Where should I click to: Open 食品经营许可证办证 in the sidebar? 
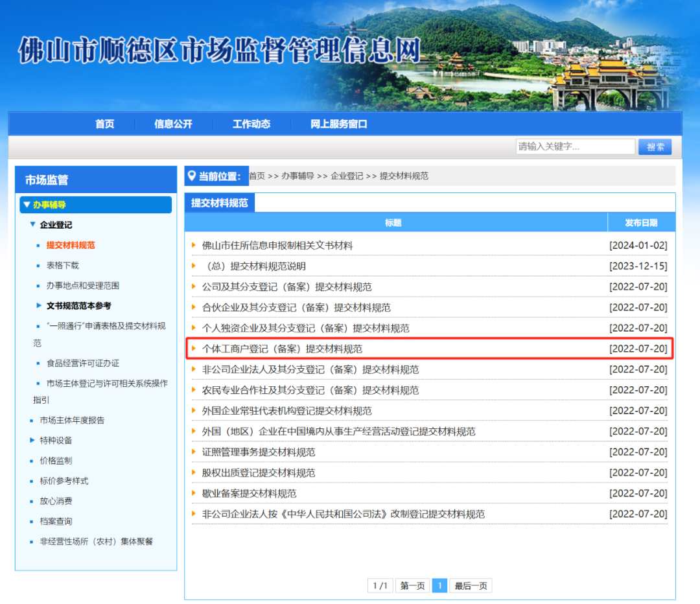pos(82,363)
